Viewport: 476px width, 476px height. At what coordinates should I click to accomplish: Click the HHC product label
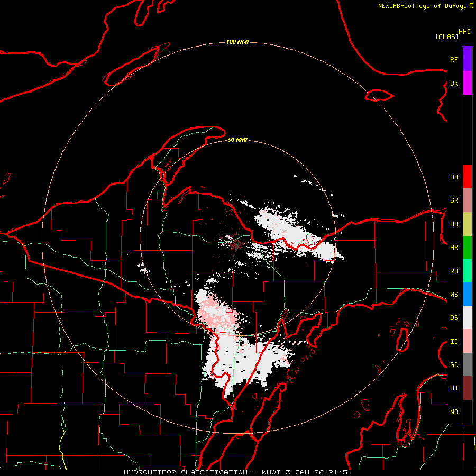(x=464, y=32)
